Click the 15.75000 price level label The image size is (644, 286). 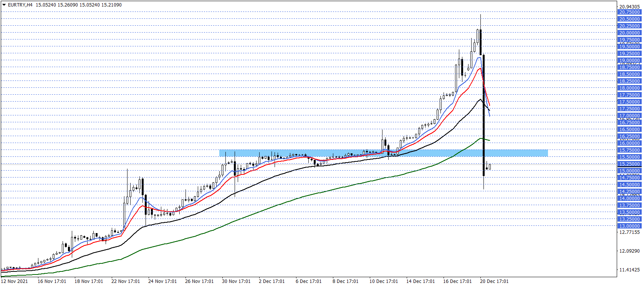pos(629,150)
